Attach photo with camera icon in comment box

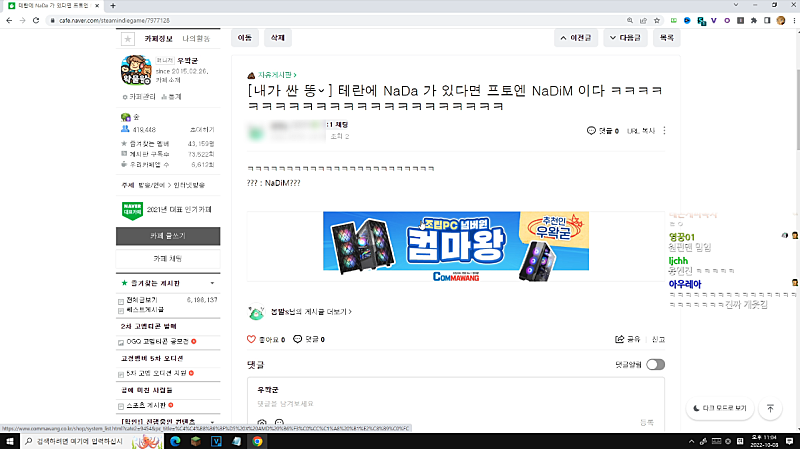(x=262, y=423)
